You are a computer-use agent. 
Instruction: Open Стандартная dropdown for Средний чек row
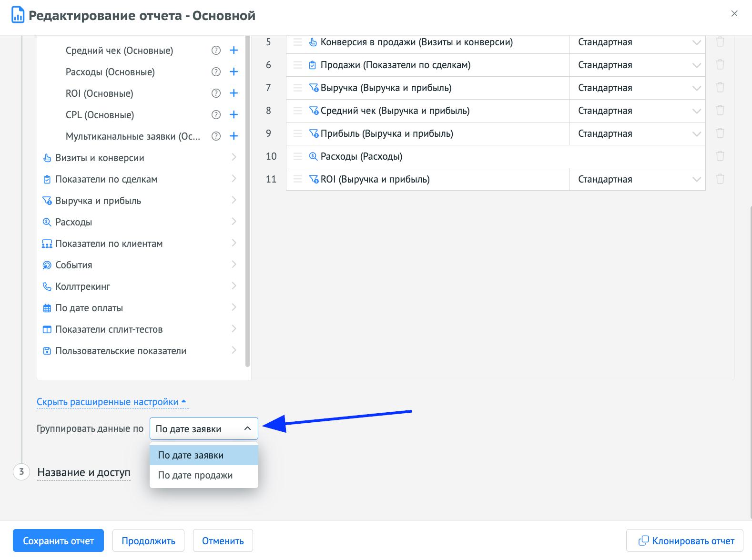coord(637,111)
